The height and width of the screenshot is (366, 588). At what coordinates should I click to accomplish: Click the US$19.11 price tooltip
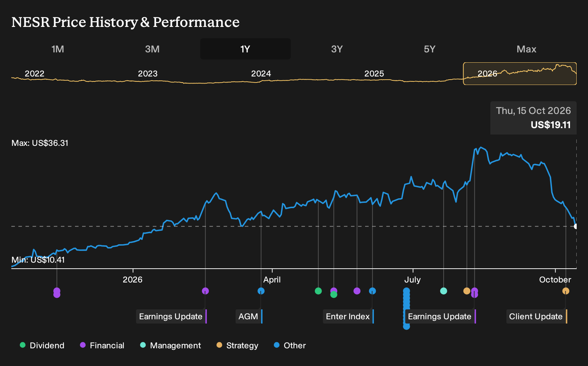[534, 118]
